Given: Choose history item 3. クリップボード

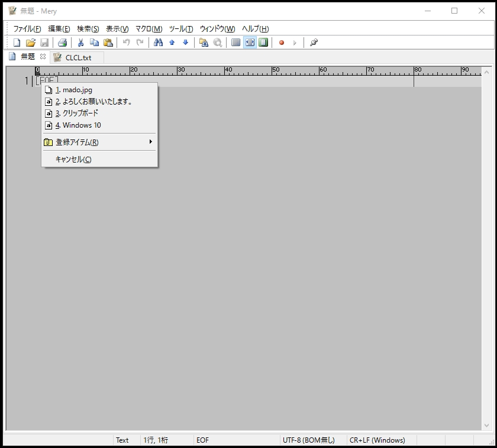Looking at the screenshot, I should click(x=99, y=113).
